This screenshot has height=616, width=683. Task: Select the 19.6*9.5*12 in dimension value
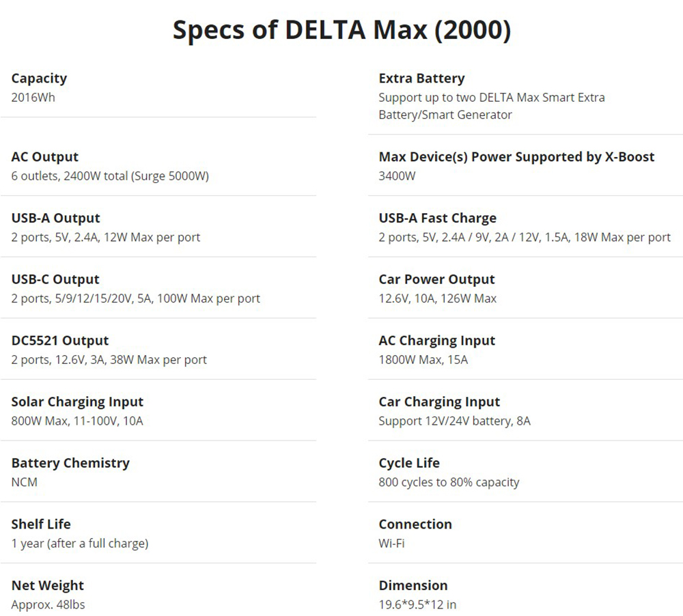point(417,604)
